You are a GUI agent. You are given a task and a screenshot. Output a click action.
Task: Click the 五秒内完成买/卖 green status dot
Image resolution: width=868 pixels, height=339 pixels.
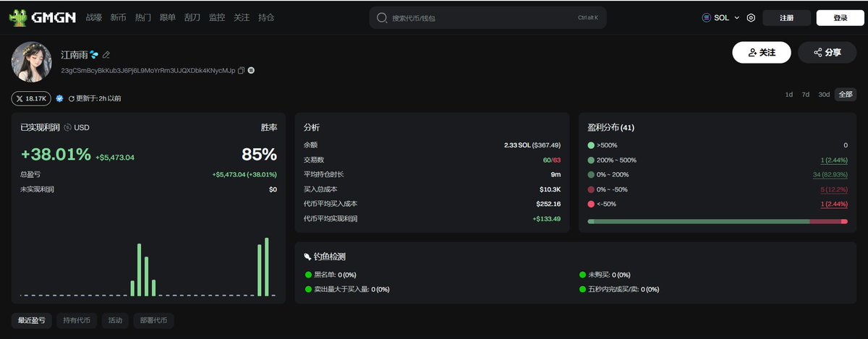[x=582, y=289]
